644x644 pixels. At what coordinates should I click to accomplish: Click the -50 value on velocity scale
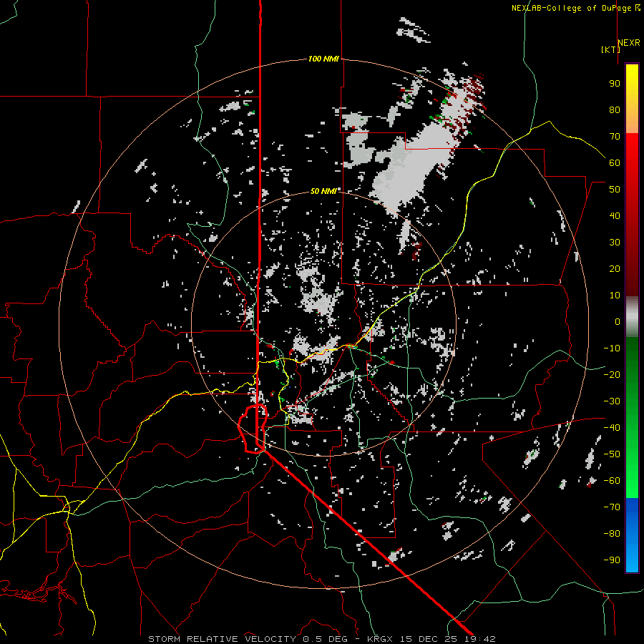coord(612,454)
